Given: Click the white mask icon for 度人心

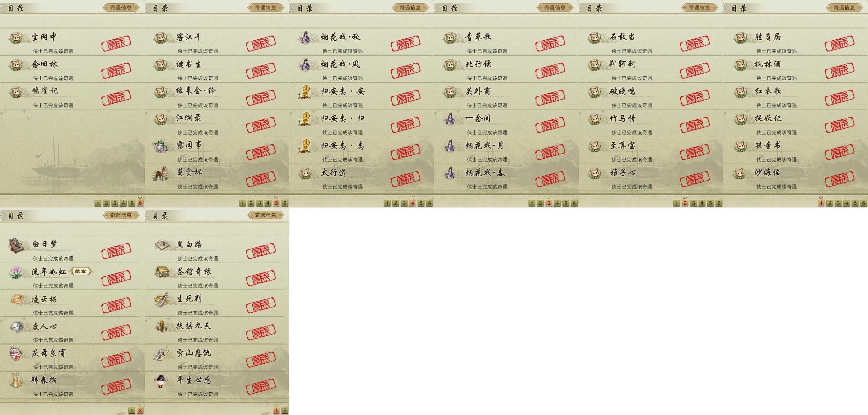Looking at the screenshot, I should pyautogui.click(x=16, y=327).
